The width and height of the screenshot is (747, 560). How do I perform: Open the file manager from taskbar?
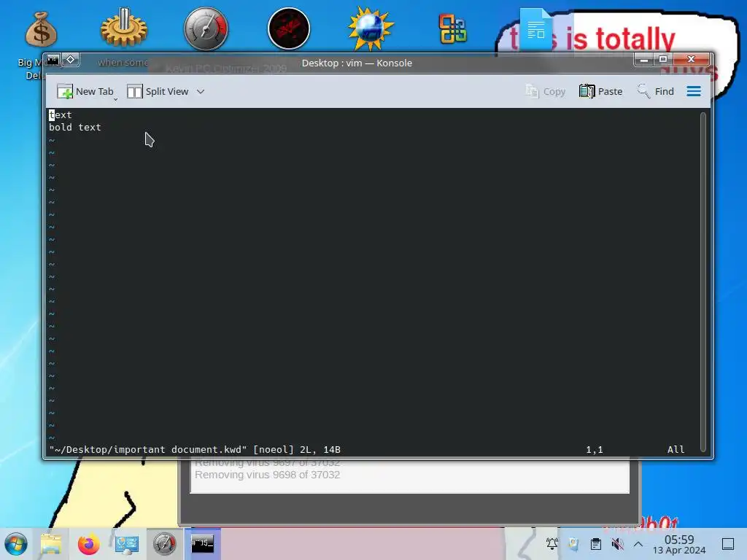[51, 544]
